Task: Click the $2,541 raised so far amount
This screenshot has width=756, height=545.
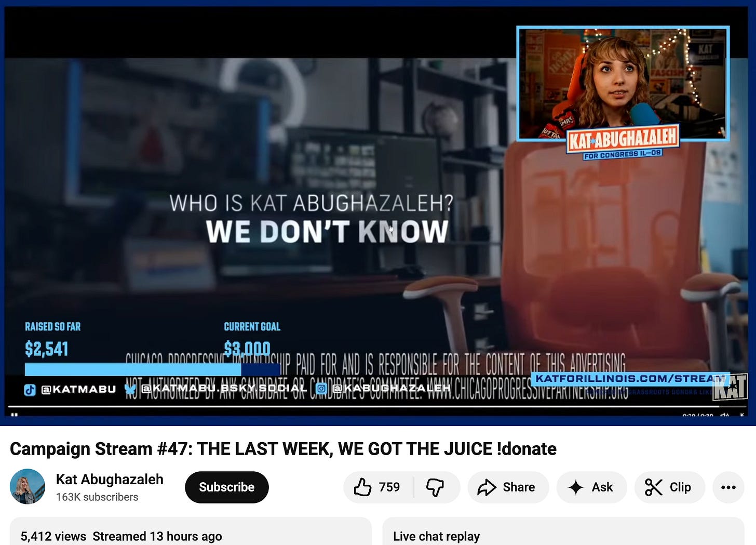Action: pos(47,349)
